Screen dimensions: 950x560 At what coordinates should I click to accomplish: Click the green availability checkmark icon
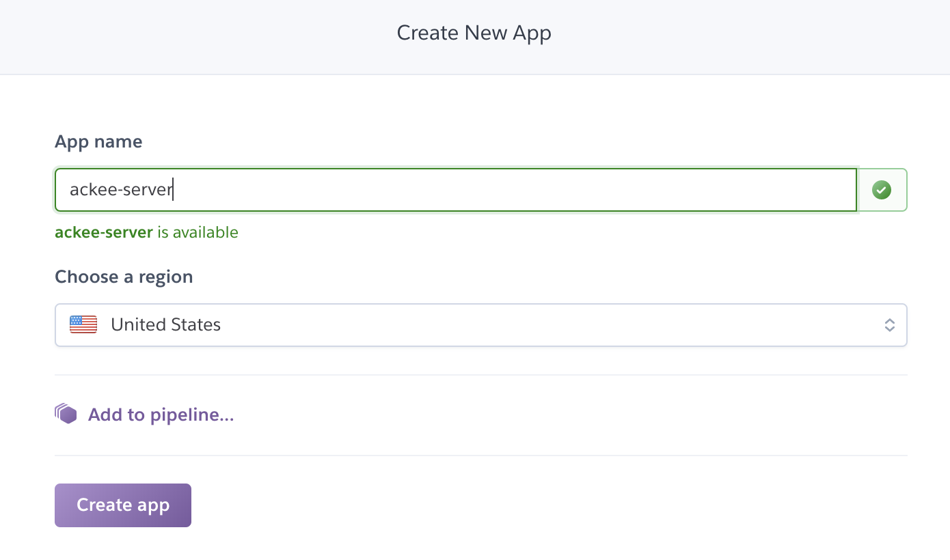tap(882, 190)
